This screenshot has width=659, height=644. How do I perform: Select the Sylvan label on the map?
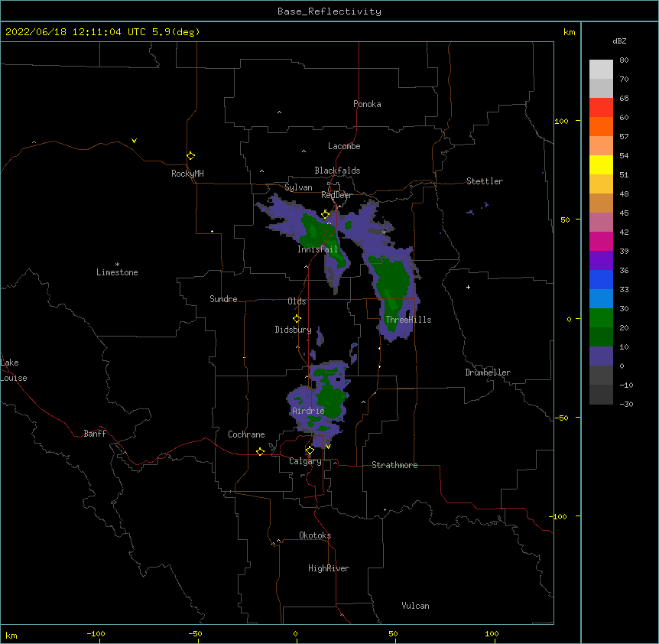(298, 187)
